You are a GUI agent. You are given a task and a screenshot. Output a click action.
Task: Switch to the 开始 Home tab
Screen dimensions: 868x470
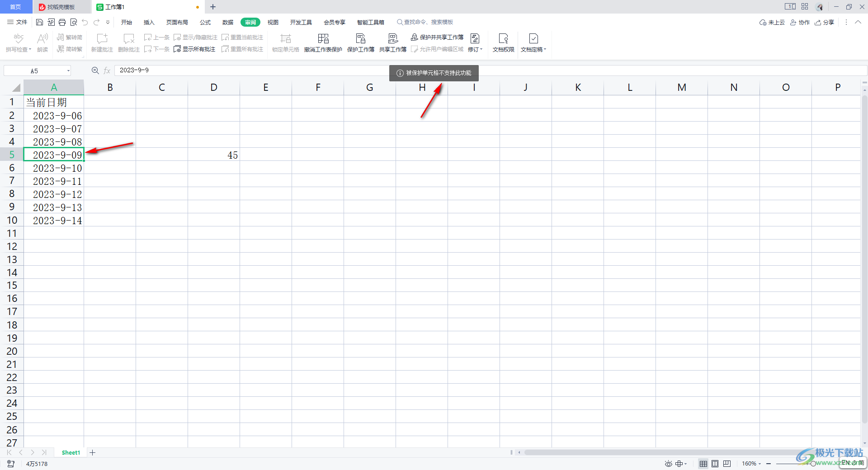[127, 22]
